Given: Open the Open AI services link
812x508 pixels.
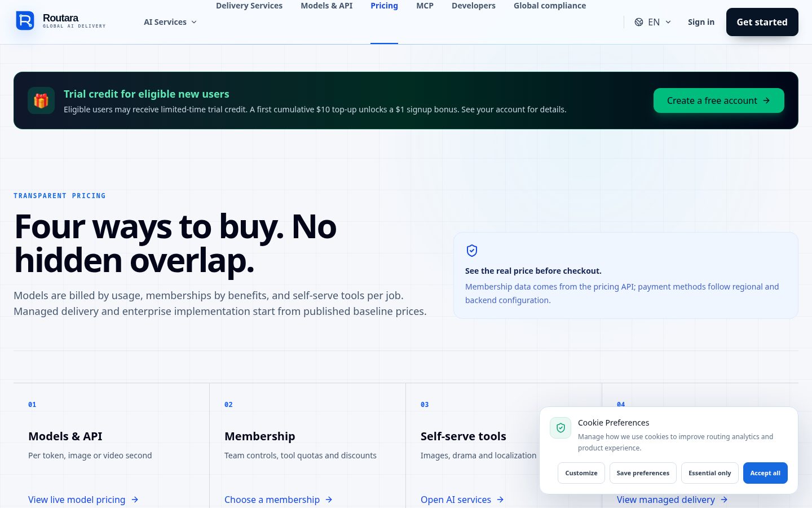Looking at the screenshot, I should pyautogui.click(x=462, y=500).
